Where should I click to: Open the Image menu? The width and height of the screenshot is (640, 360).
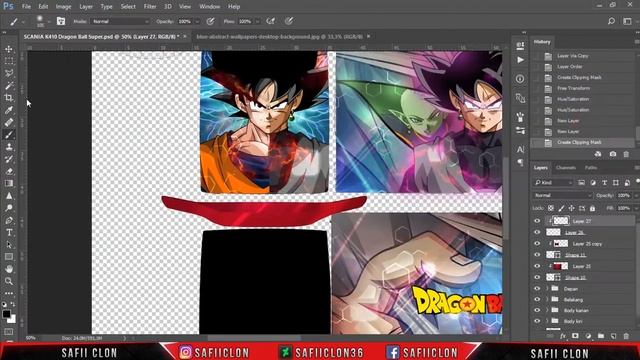[x=63, y=7]
